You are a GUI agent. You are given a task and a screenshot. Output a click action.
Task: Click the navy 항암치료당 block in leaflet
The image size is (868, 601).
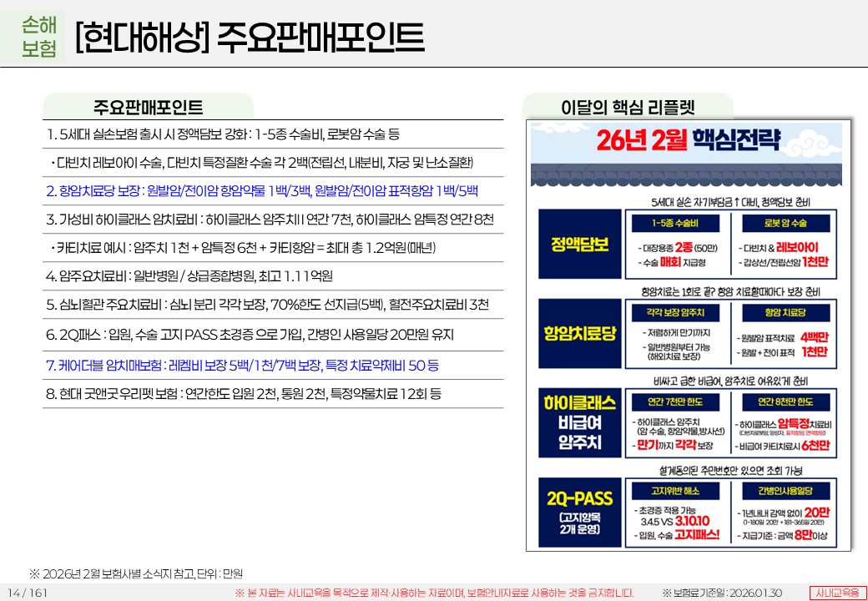pos(579,334)
